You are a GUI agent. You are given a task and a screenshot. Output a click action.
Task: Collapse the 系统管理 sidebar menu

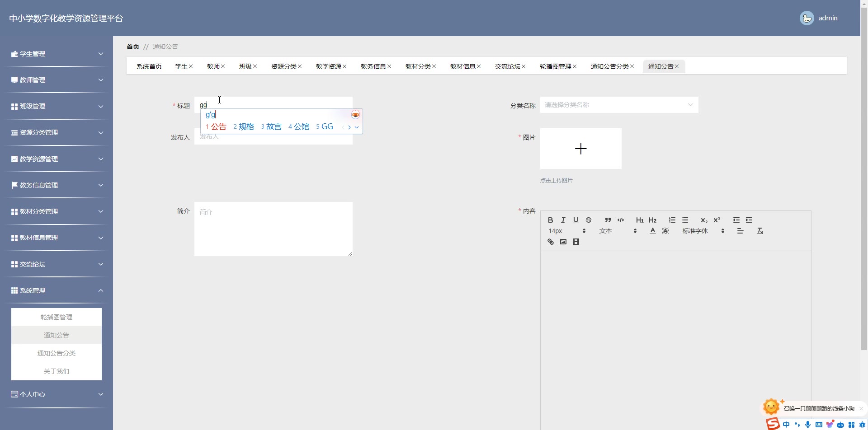pos(57,290)
